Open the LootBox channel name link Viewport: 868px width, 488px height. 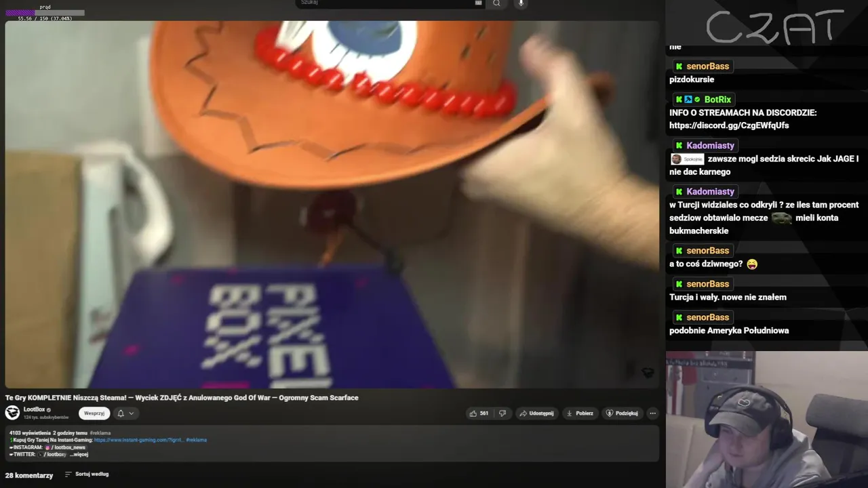(34, 409)
